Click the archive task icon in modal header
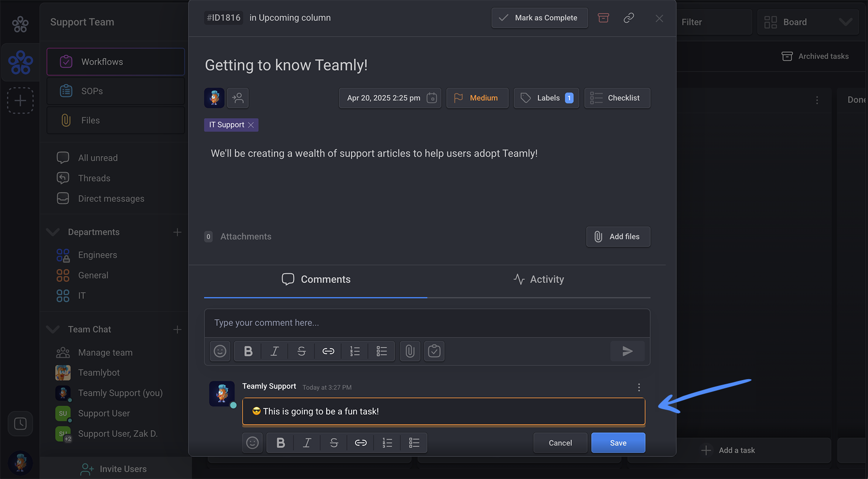Screen dimensions: 868x479 tap(603, 18)
